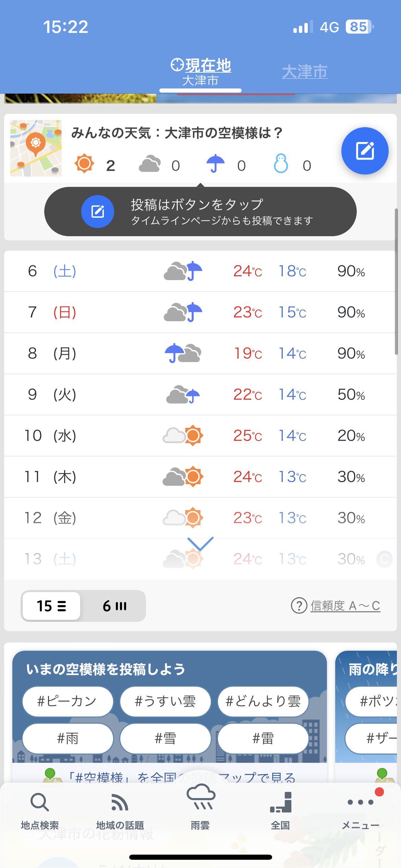The image size is (401, 868).
Task: Tap the #ピーカン hashtag button
Action: [x=68, y=701]
